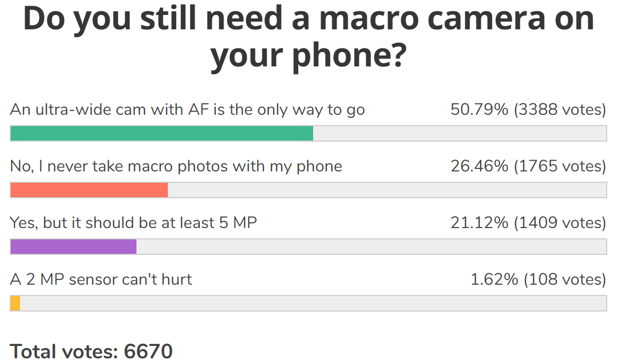Click the 21.12% (1409 votes) result
Image resolution: width=618 pixels, height=364 pixels.
pos(528,223)
